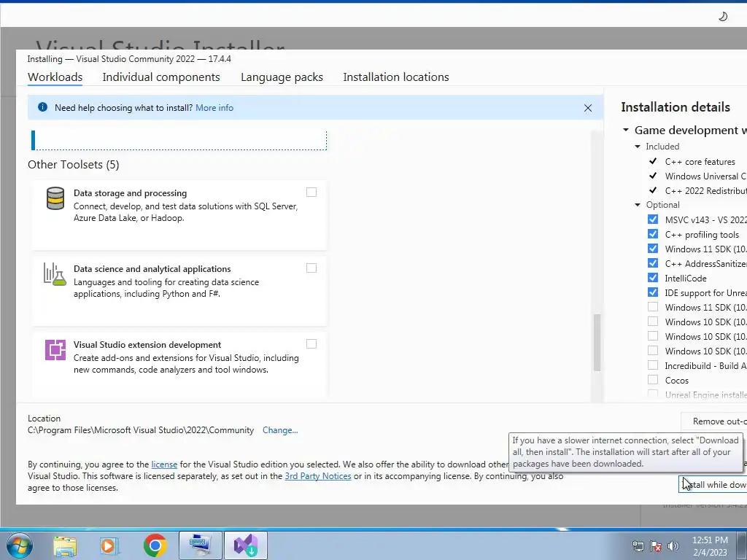Open the license link

coord(164,464)
